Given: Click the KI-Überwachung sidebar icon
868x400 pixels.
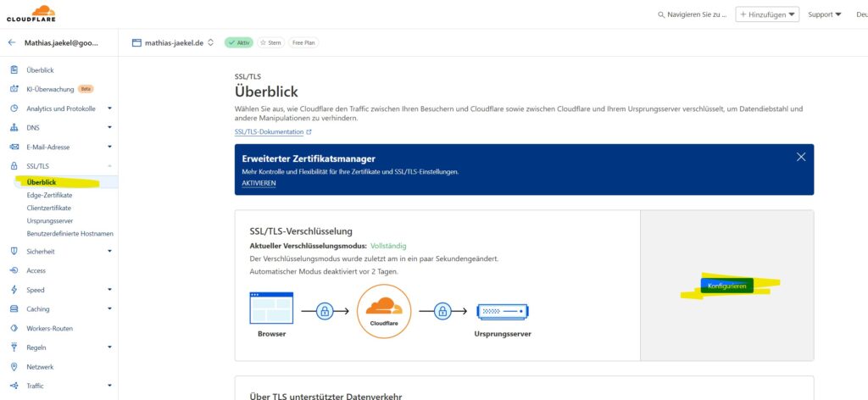Looking at the screenshot, I should pos(14,88).
